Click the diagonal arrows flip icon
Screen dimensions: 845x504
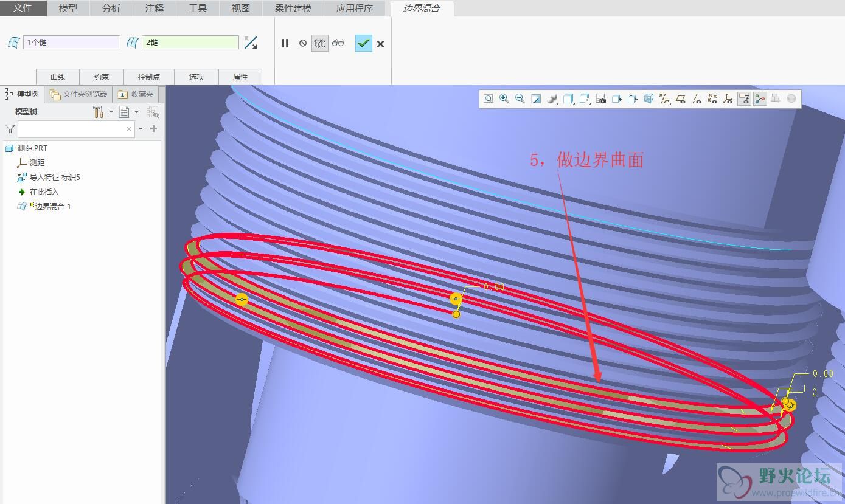click(251, 43)
